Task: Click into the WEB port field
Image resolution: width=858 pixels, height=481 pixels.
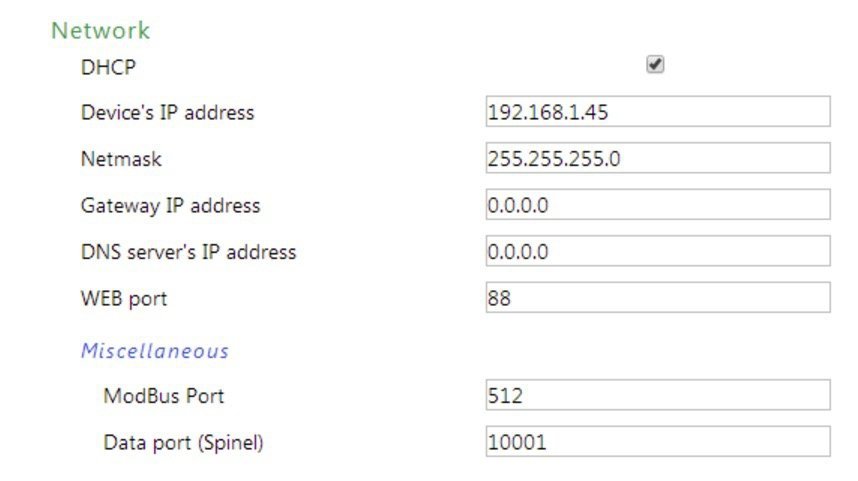Action: [x=657, y=297]
